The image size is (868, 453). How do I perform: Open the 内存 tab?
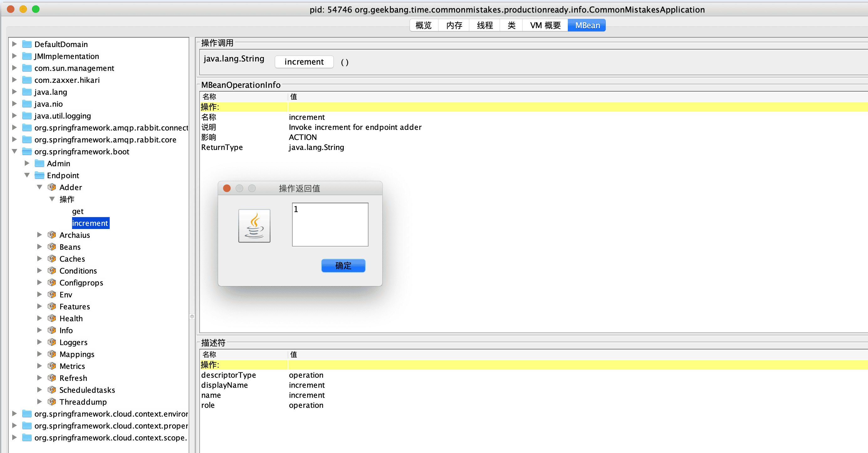(x=454, y=25)
